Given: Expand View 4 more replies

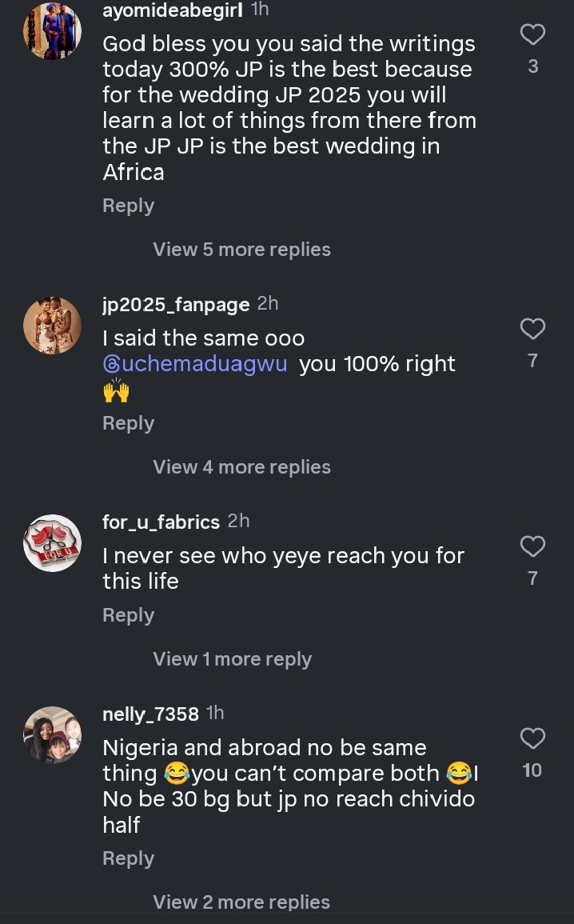Looking at the screenshot, I should [x=241, y=467].
